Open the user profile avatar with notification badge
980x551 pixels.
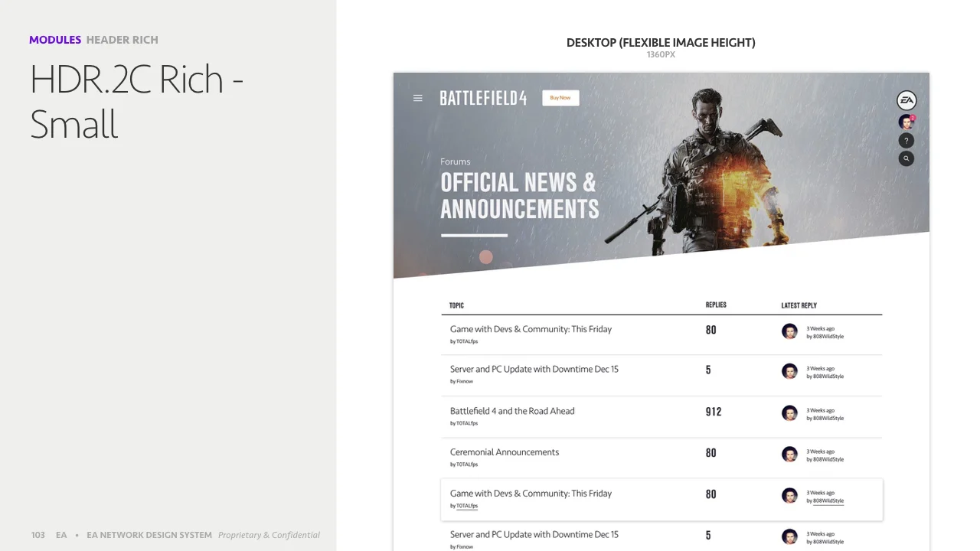906,122
